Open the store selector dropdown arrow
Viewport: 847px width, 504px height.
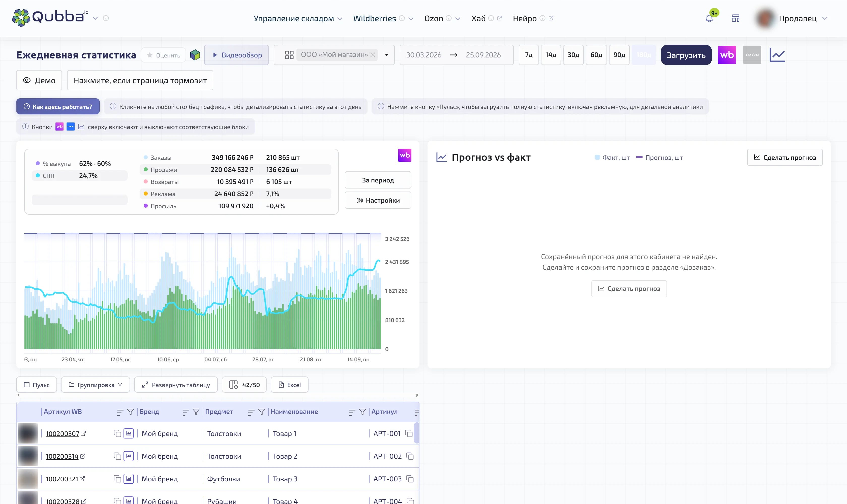point(387,55)
